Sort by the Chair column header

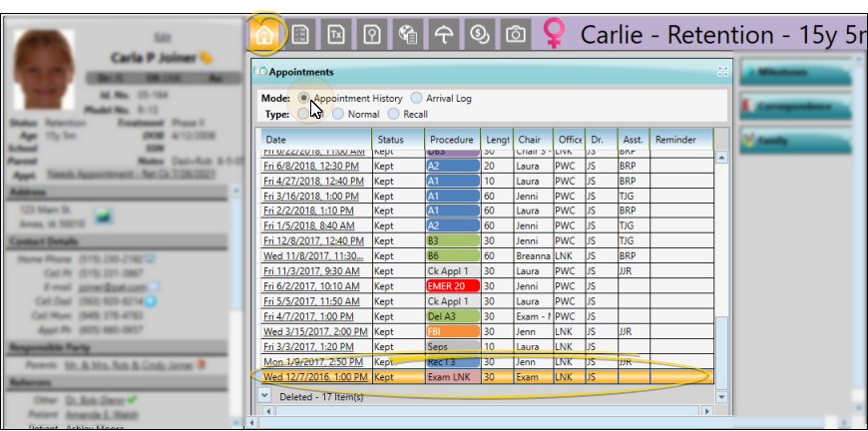pos(533,140)
